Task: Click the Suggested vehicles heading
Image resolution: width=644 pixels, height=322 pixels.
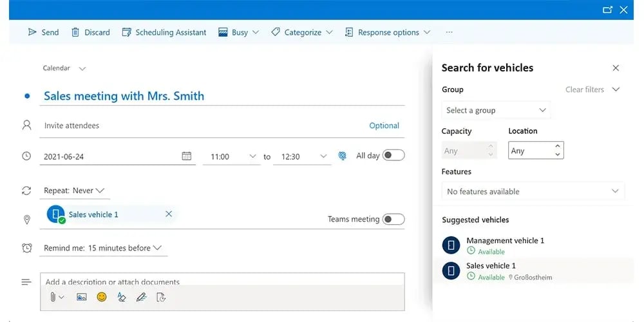Action: coord(475,220)
